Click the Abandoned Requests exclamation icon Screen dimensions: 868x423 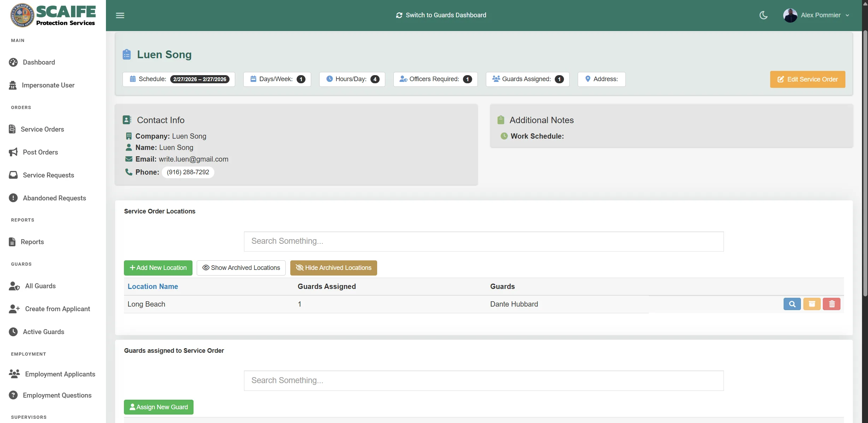pyautogui.click(x=13, y=198)
